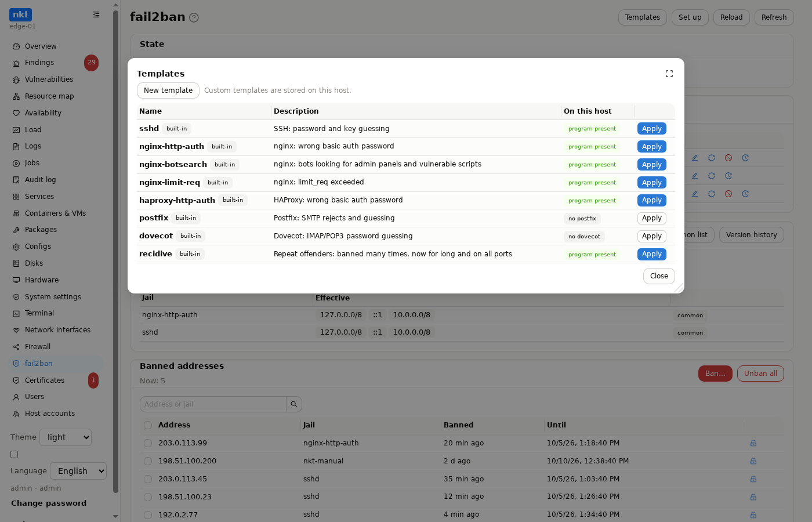Open the fail2ban help icon
This screenshot has width=812, height=522.
[x=194, y=17]
